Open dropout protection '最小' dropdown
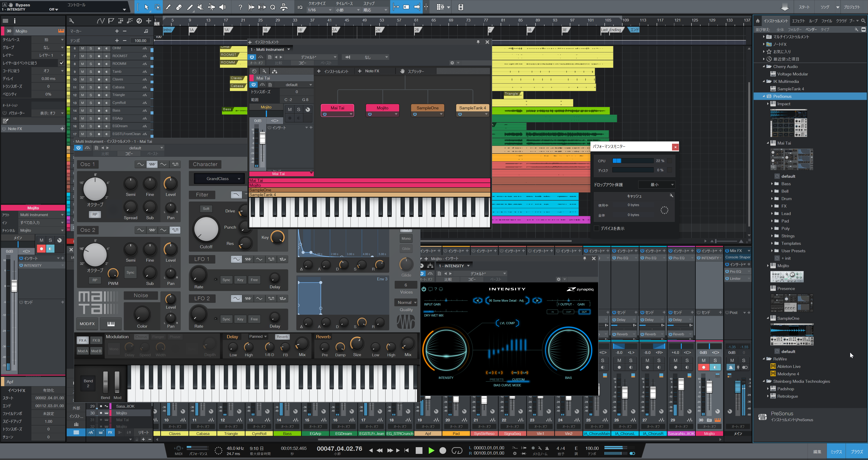This screenshot has width=868, height=460. pos(656,185)
